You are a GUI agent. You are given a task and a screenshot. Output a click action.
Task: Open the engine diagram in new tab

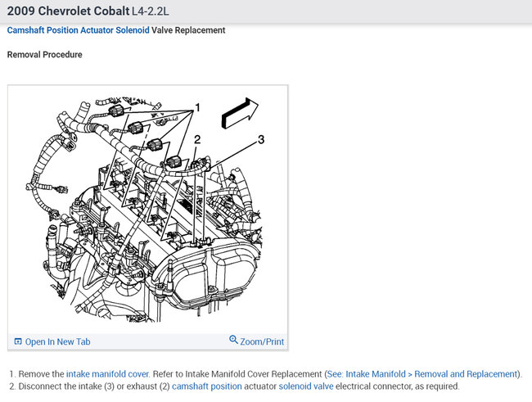[57, 341]
